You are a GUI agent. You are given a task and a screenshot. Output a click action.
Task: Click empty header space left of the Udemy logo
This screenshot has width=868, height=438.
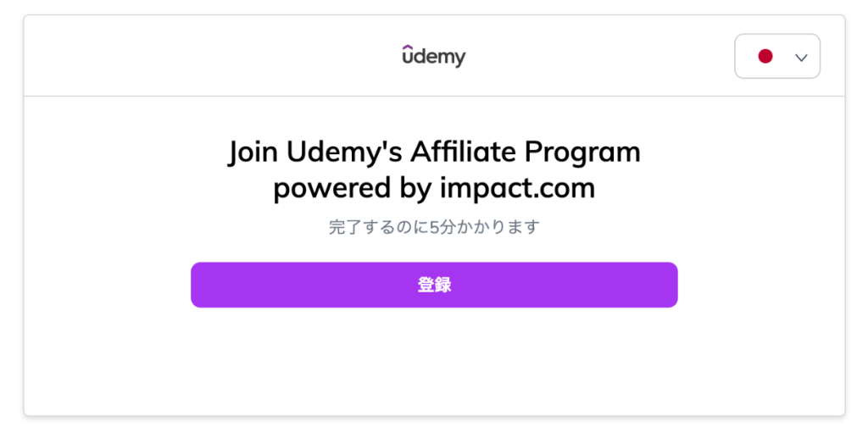tap(212, 57)
